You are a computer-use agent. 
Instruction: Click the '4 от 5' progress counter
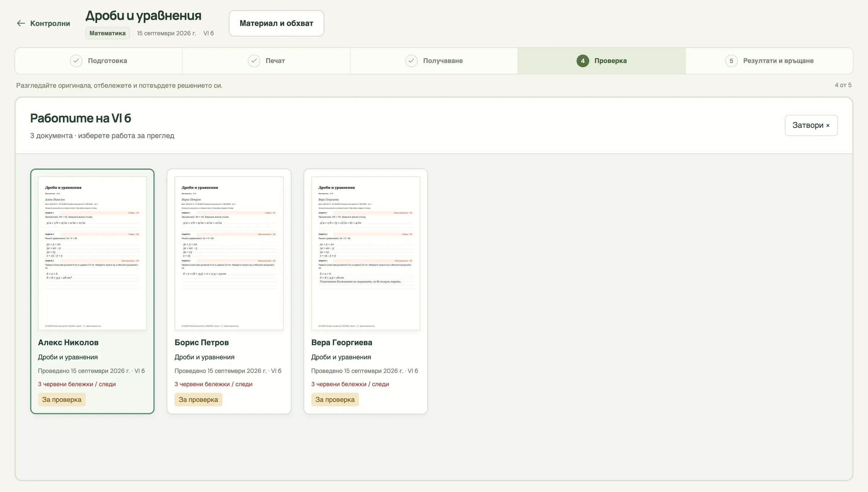point(843,85)
